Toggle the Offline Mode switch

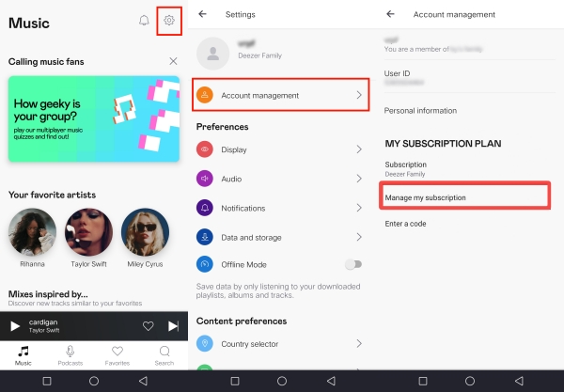[x=353, y=264]
